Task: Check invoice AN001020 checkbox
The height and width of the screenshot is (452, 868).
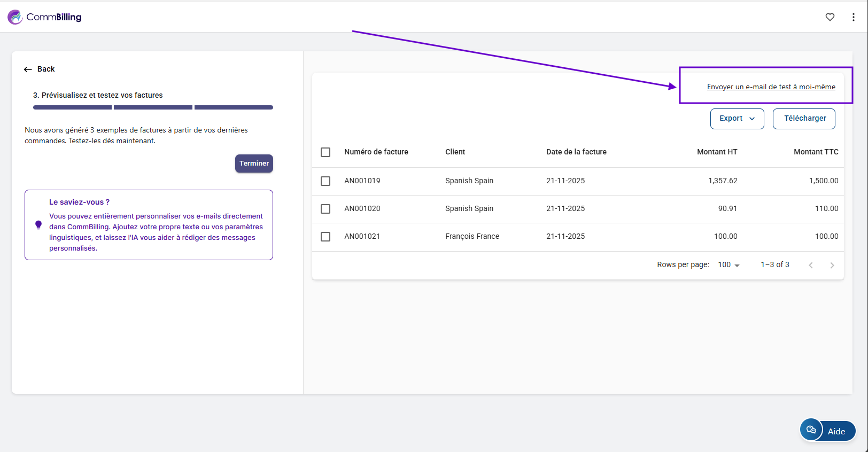Action: click(325, 209)
